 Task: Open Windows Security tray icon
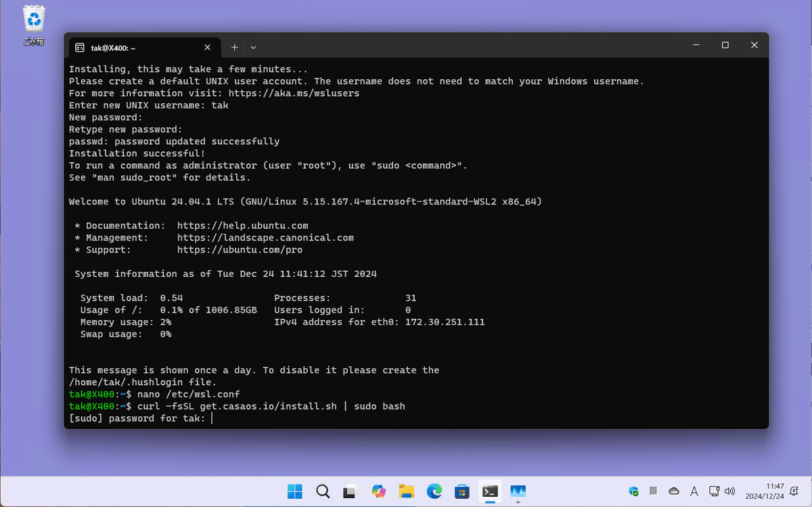click(x=634, y=491)
